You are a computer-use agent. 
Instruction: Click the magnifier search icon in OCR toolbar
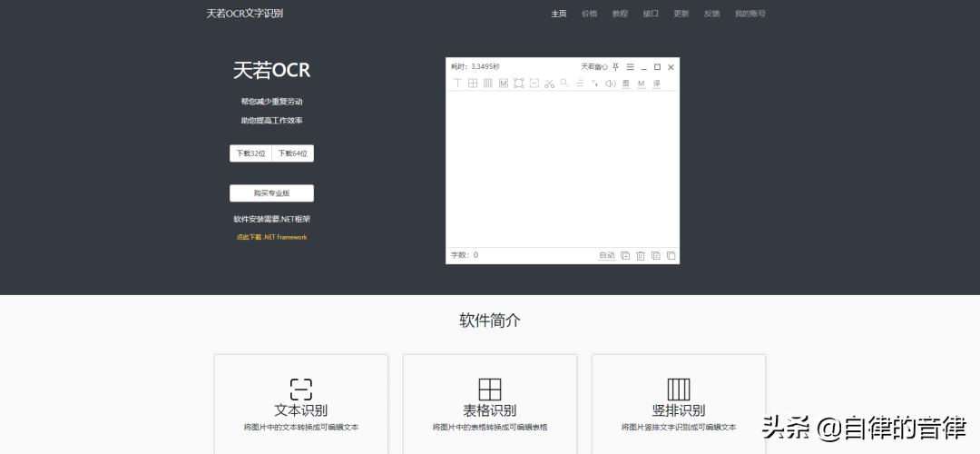(x=564, y=83)
